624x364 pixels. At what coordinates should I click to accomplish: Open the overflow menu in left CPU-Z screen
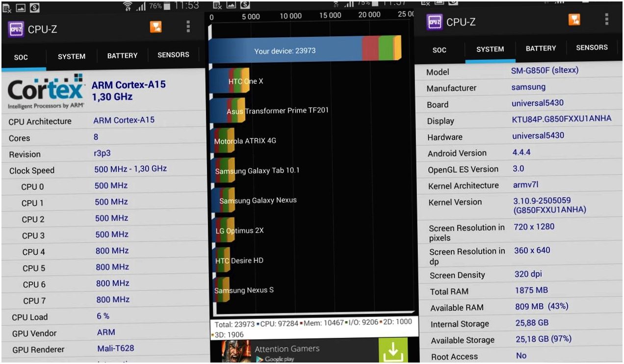[188, 26]
